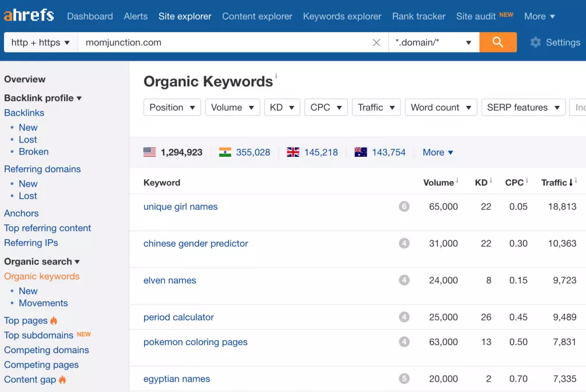Screen dimensions: 586x392
Task: Open Referring domains in the sidebar
Action: click(42, 169)
